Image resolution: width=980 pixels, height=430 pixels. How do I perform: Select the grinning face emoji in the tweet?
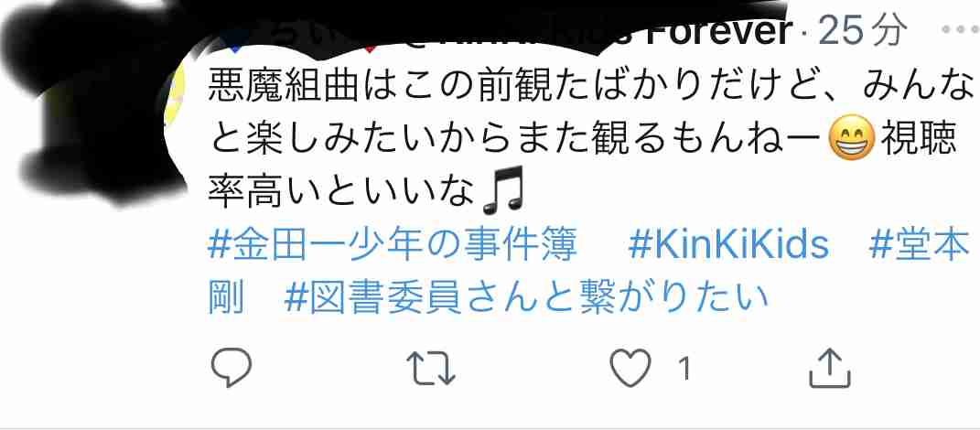[851, 141]
